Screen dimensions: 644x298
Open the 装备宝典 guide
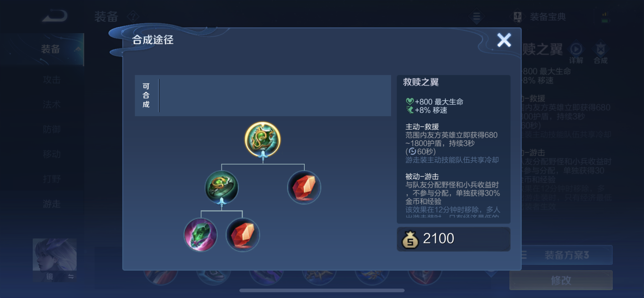(539, 17)
